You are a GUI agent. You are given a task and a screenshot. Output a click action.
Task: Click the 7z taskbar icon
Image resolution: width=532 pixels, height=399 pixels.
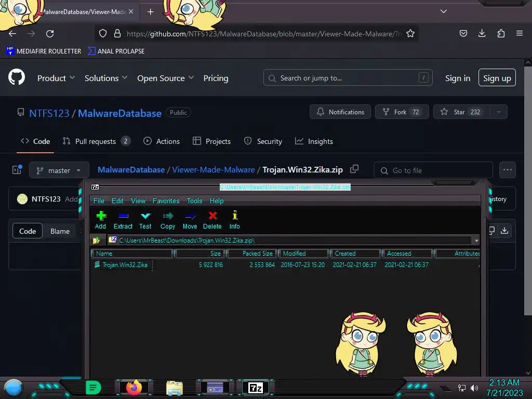click(256, 388)
